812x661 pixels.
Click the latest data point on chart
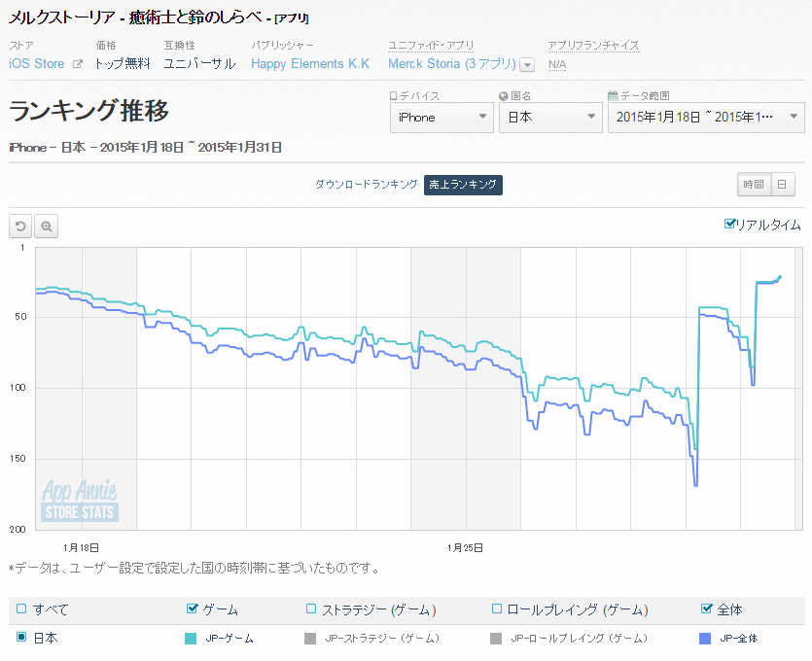tap(780, 277)
